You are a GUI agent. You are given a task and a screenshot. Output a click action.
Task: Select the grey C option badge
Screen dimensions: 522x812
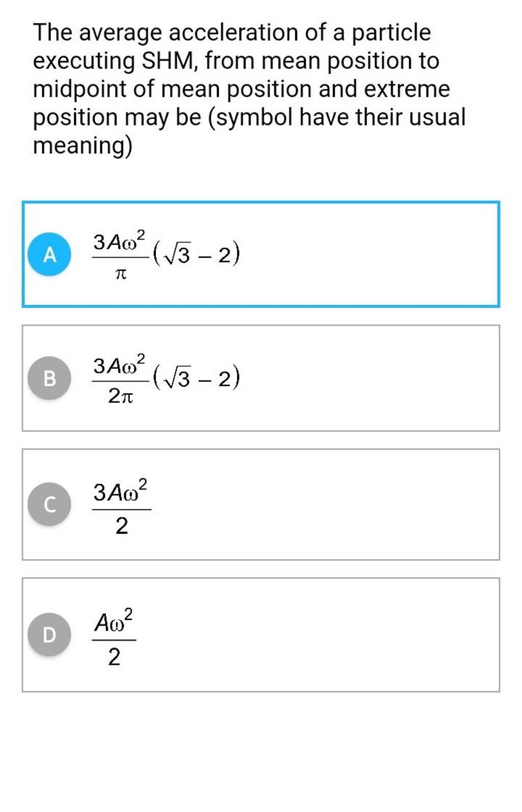click(x=49, y=504)
